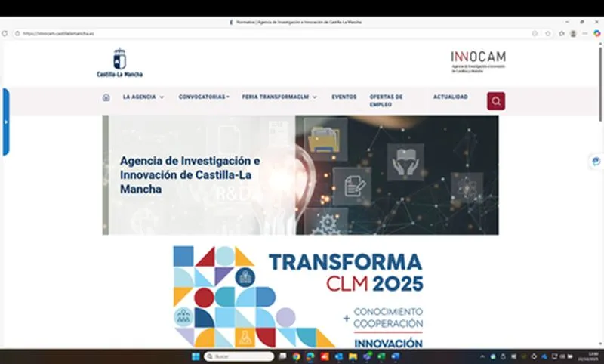The height and width of the screenshot is (364, 604).
Task: Open the red app icon in taskbar
Action: [x=325, y=356]
